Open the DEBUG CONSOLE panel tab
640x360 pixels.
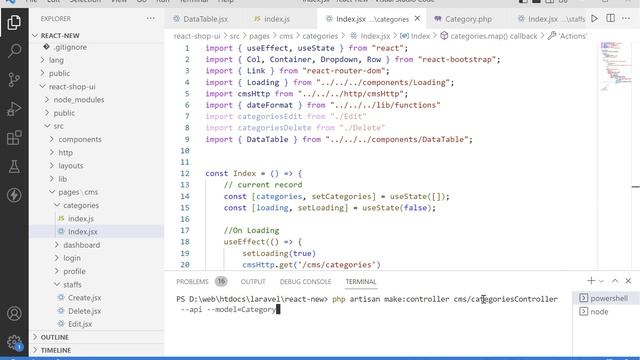pyautogui.click(x=305, y=282)
